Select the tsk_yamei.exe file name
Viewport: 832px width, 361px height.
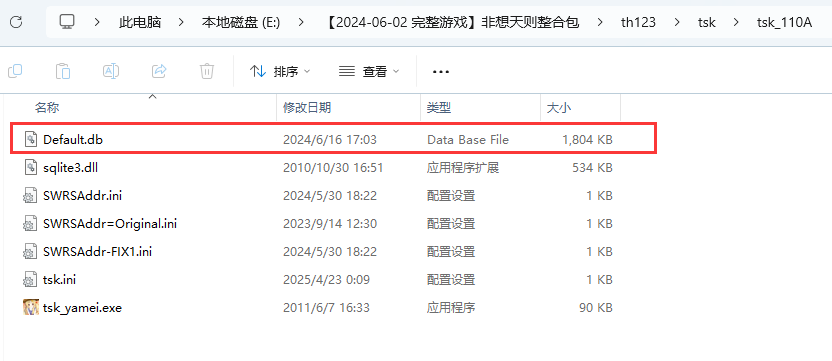82,307
